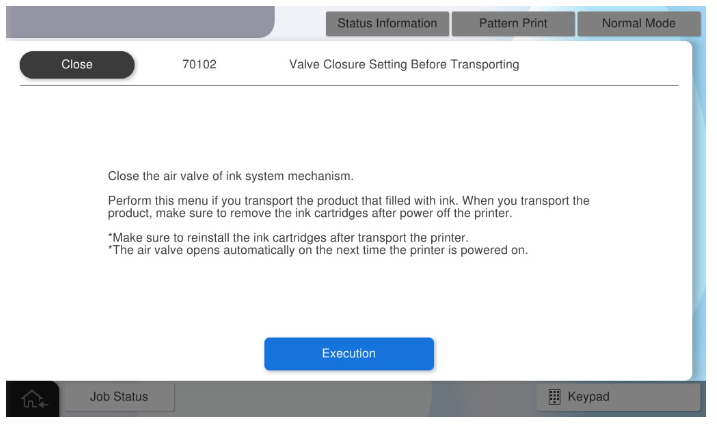Switch to the Pattern Print tab
Image resolution: width=717 pixels, height=425 pixels.
point(513,23)
